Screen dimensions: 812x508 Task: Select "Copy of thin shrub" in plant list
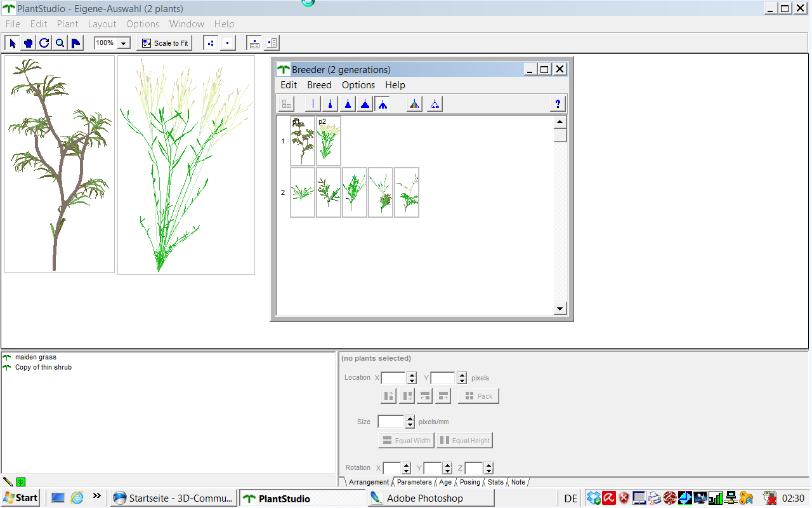click(x=43, y=368)
